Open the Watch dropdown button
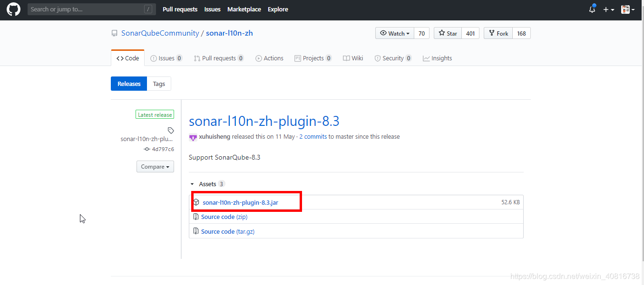644x285 pixels. [x=395, y=33]
